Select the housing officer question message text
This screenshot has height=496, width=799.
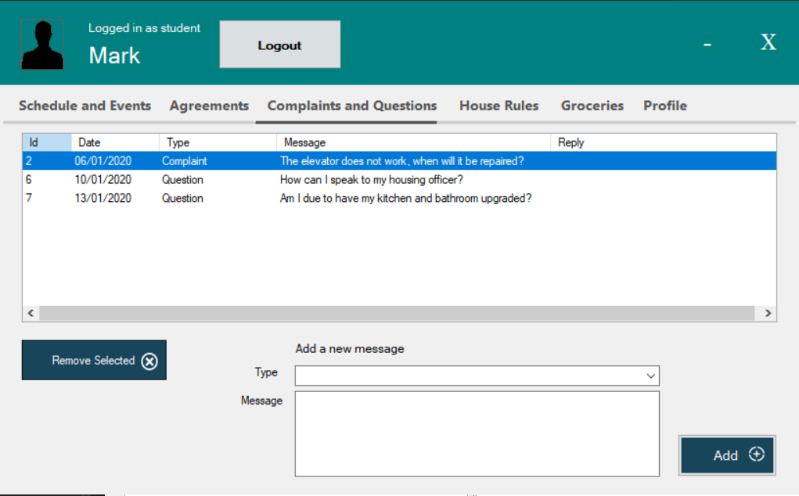tap(371, 180)
